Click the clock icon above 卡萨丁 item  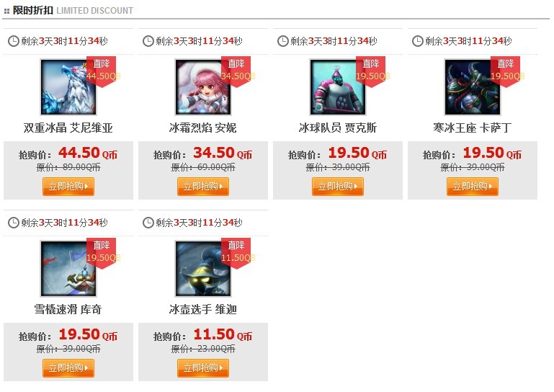(x=418, y=41)
